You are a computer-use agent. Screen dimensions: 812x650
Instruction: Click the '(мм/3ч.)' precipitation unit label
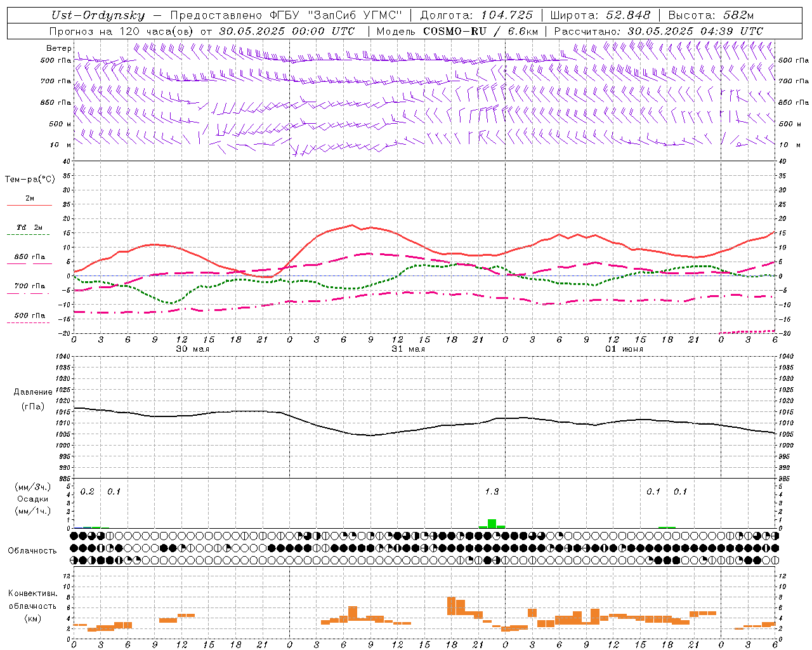32,487
